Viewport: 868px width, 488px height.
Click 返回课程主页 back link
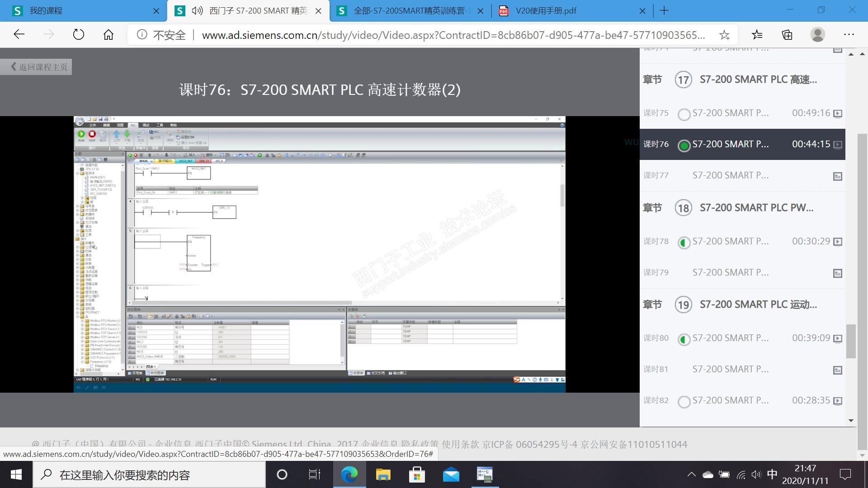tap(39, 67)
